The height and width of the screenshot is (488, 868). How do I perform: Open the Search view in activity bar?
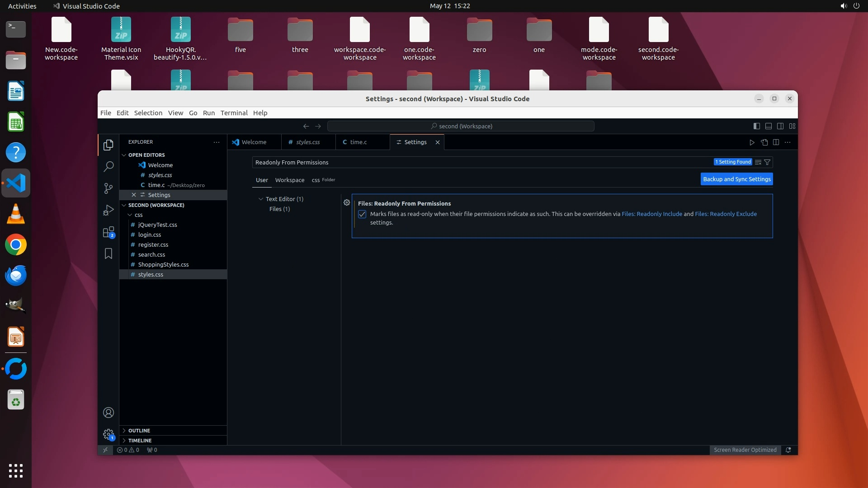point(108,167)
